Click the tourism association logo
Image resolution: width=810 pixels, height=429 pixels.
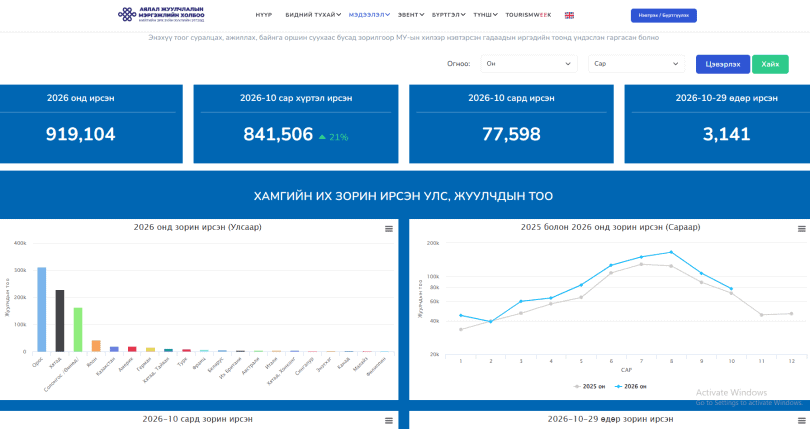point(161,14)
